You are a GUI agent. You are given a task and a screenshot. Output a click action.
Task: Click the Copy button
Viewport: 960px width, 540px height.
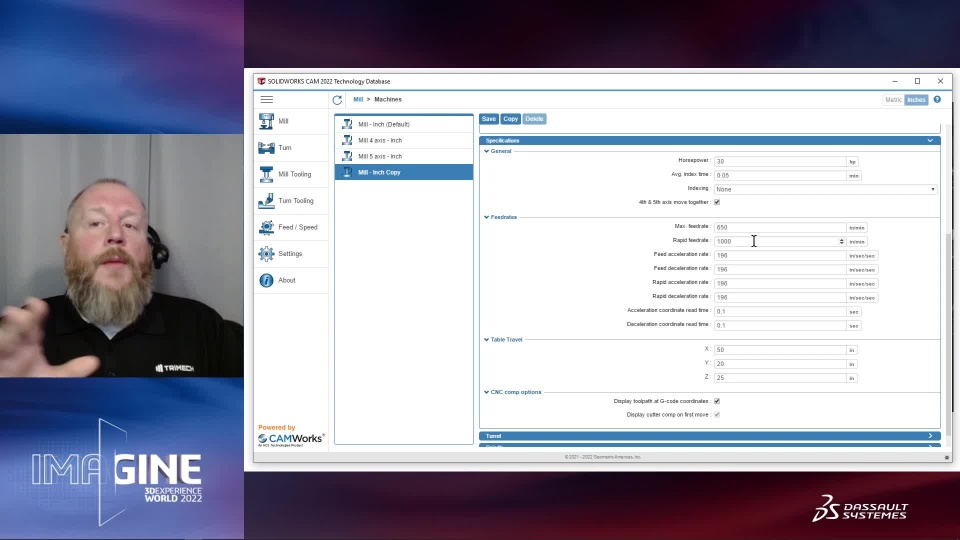click(511, 119)
